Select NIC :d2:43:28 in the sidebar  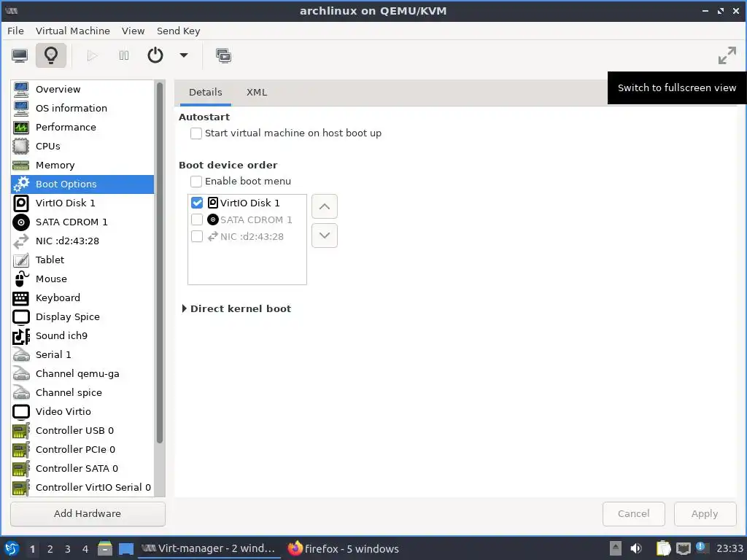82,241
